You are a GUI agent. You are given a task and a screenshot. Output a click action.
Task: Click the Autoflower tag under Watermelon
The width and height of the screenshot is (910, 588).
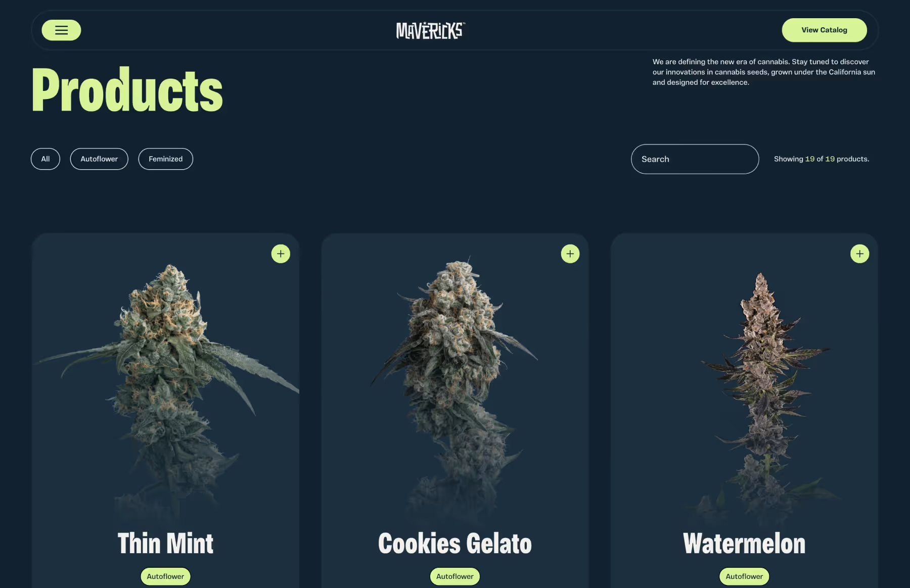(x=744, y=576)
